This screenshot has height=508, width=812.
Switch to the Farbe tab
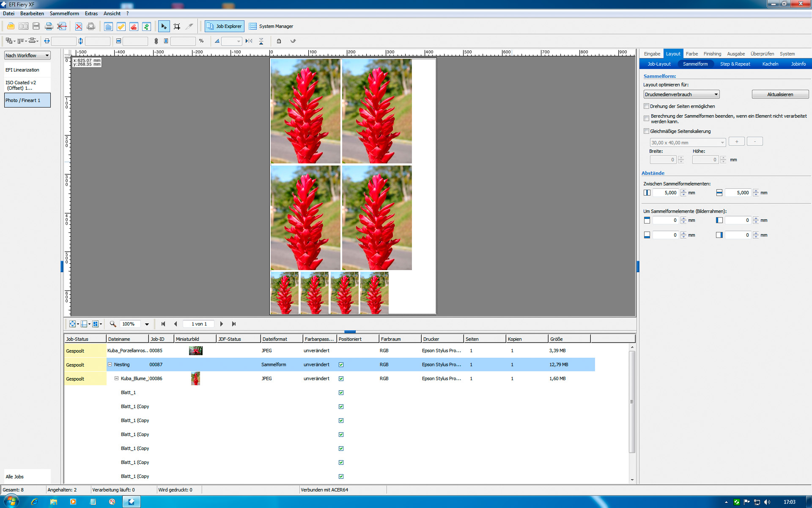(x=691, y=54)
